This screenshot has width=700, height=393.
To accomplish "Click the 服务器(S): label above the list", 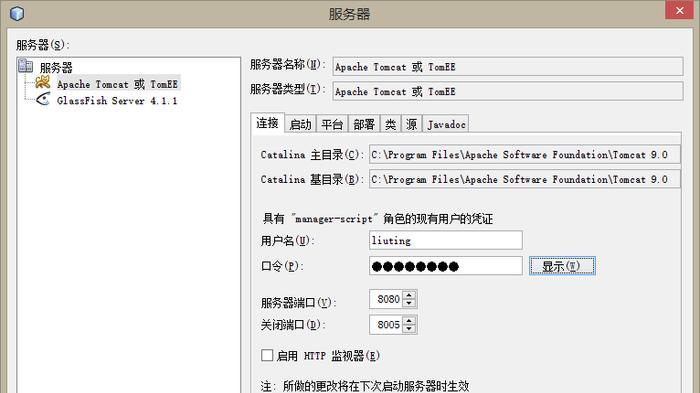I will point(43,45).
